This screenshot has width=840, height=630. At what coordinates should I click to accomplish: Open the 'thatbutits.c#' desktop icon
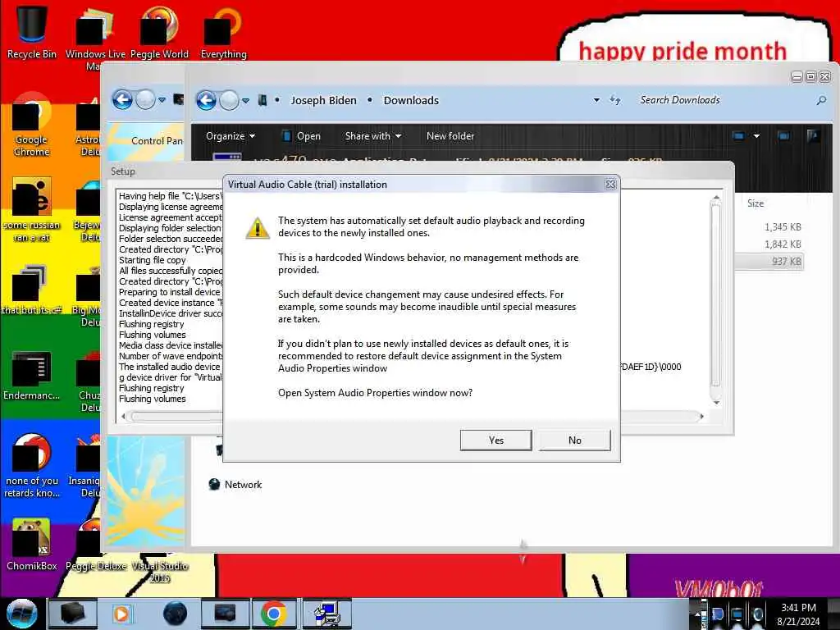(x=32, y=290)
